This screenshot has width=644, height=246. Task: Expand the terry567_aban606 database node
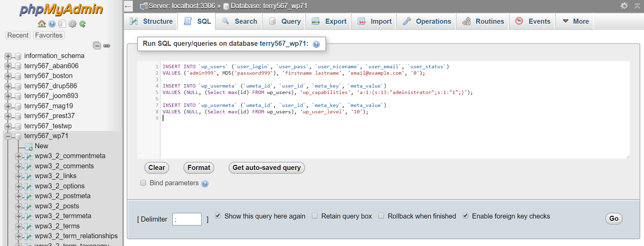point(8,66)
